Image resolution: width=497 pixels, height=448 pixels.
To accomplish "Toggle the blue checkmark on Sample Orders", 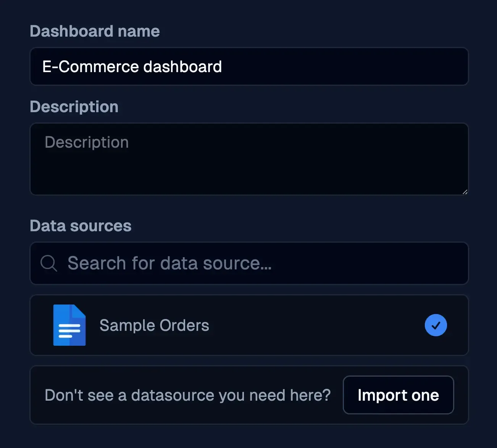I will click(x=436, y=325).
